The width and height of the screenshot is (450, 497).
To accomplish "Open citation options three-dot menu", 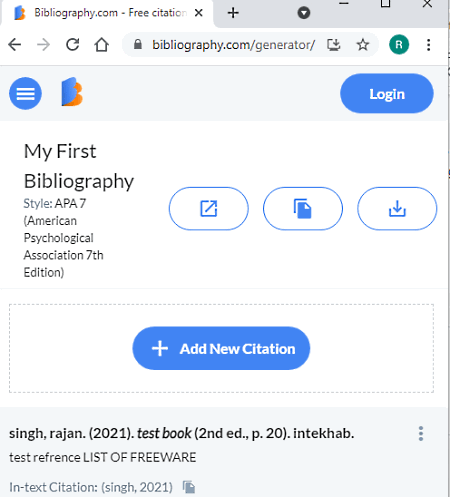I will (421, 433).
